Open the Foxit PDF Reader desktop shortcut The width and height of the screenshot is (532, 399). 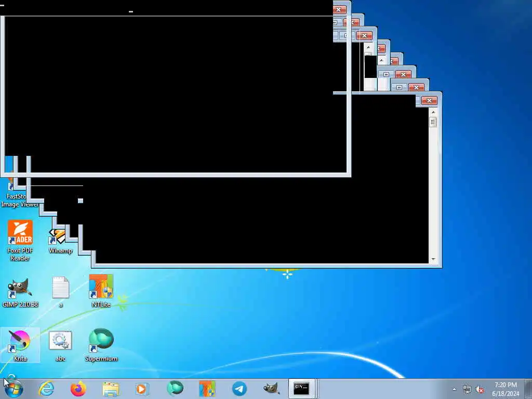20,240
